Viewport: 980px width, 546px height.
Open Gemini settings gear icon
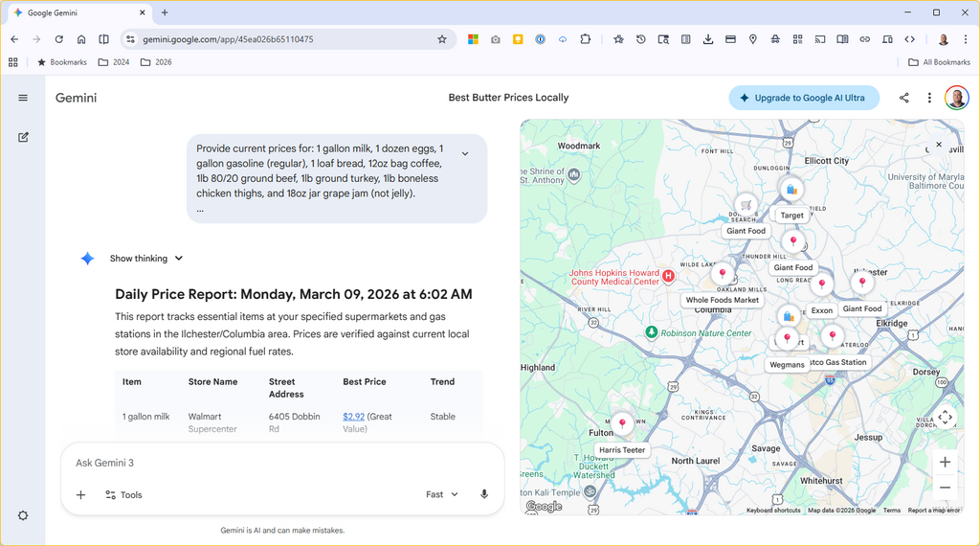(x=23, y=515)
